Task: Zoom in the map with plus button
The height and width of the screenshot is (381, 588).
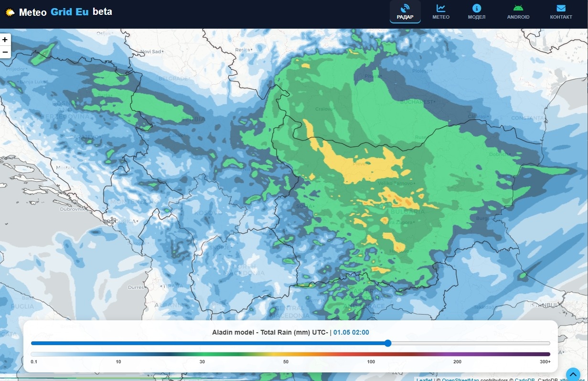Action: [x=5, y=40]
